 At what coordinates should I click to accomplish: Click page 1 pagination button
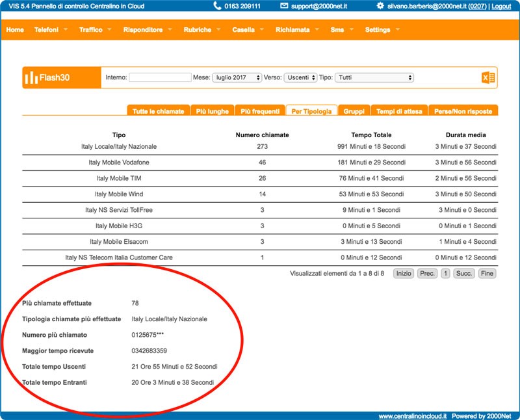point(445,273)
